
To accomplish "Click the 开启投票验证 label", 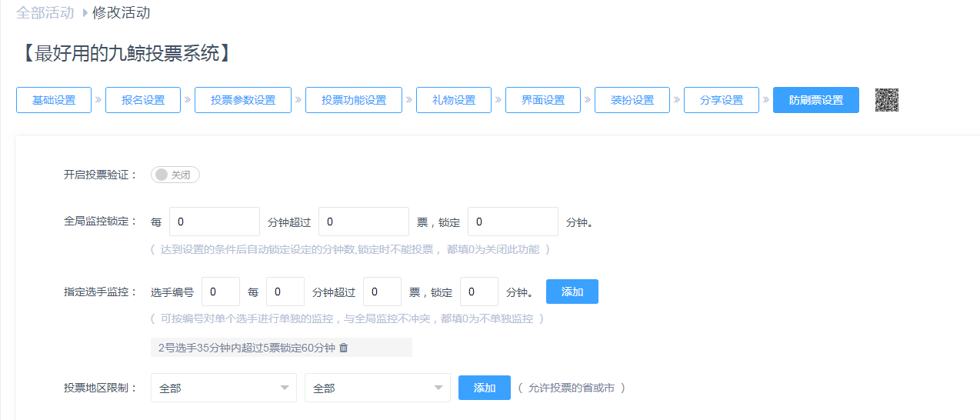I will pos(100,175).
